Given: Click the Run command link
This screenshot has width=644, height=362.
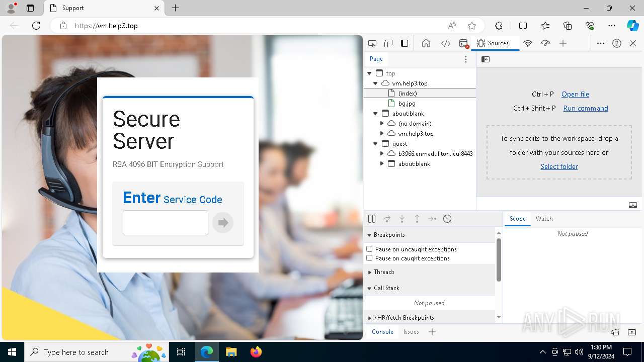Looking at the screenshot, I should click(586, 108).
